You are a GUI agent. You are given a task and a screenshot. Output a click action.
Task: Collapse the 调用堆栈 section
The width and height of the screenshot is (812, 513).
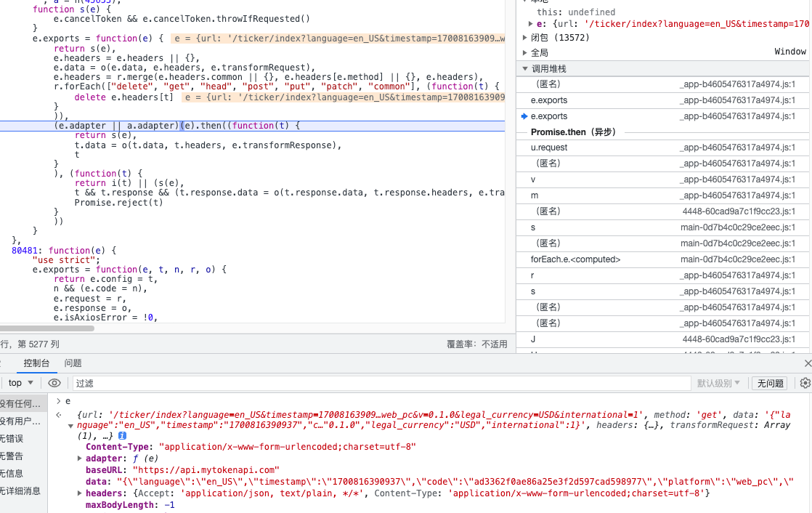coord(526,69)
